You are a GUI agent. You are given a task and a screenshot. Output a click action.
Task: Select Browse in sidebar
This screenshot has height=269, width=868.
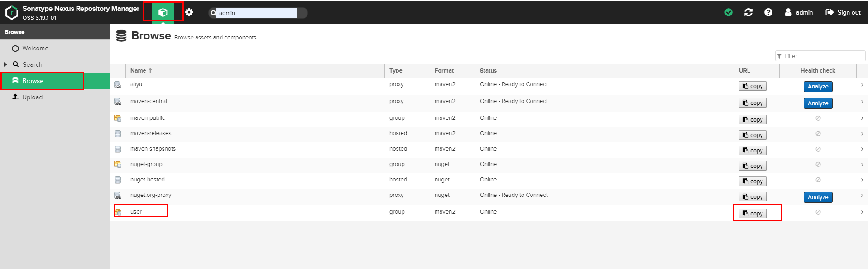point(55,81)
